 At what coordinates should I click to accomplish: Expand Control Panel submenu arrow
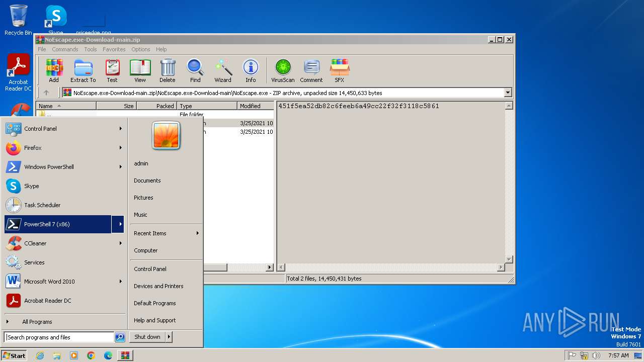point(121,129)
